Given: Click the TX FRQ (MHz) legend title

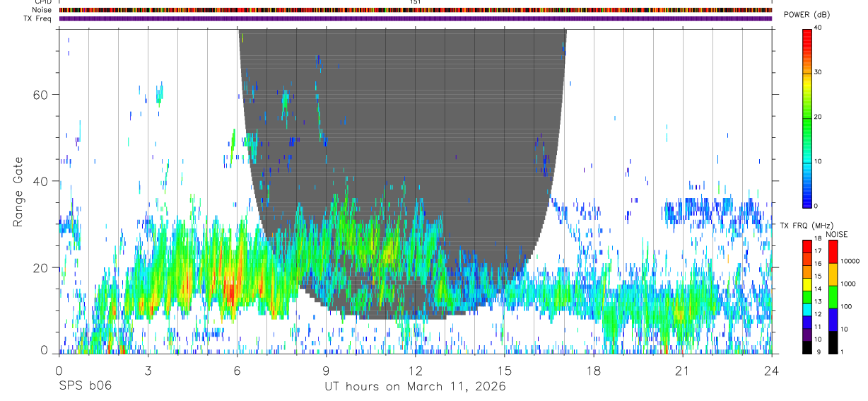Looking at the screenshot, I should (x=806, y=226).
